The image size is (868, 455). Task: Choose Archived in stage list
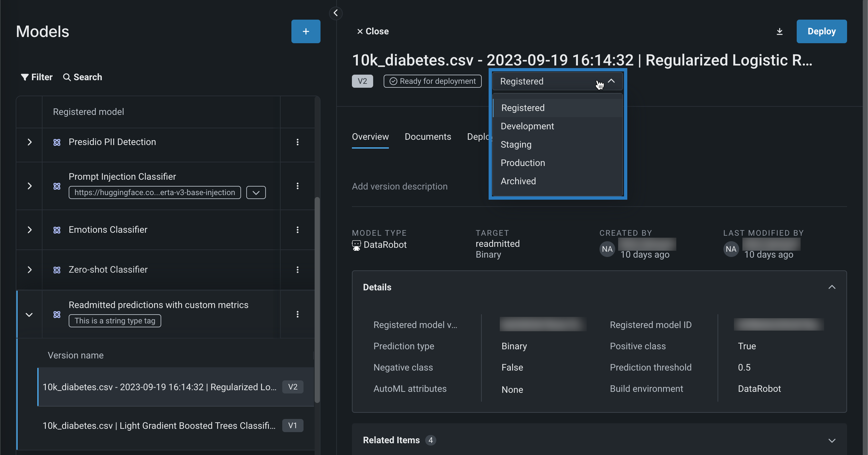click(x=518, y=181)
